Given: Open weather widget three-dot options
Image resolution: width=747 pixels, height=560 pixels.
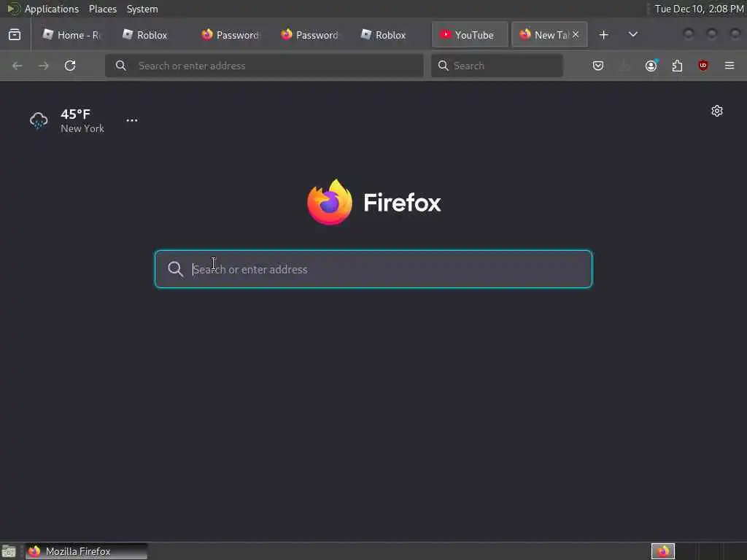Looking at the screenshot, I should click(x=132, y=120).
